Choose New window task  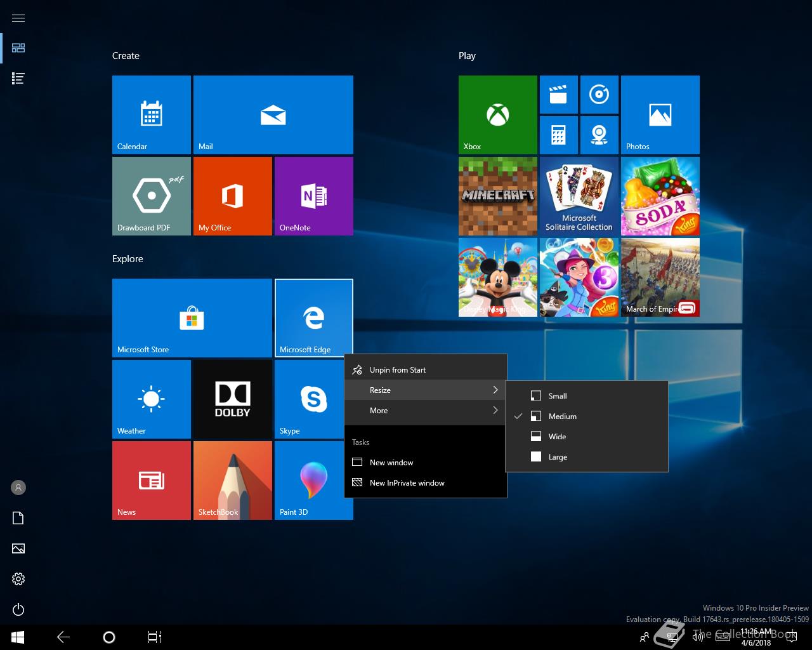point(426,463)
